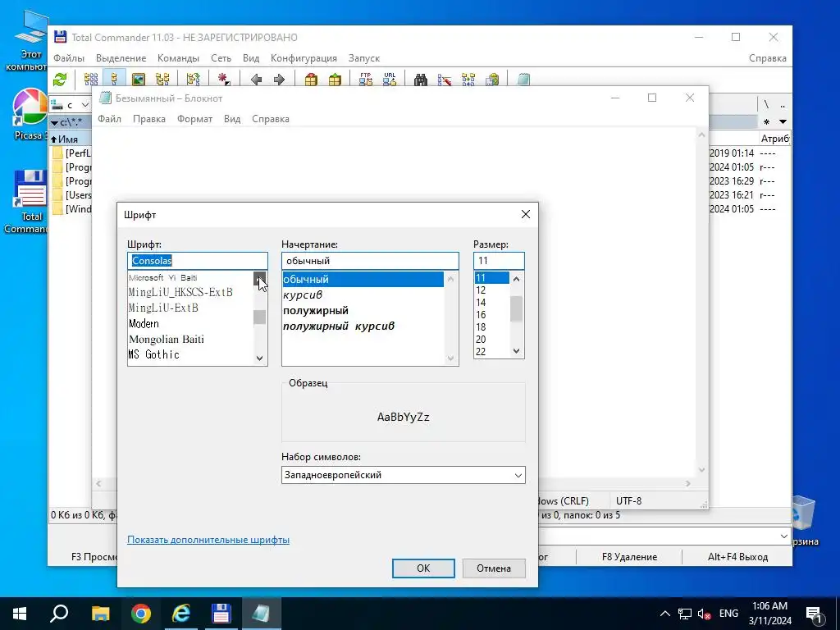Open the Start menu
This screenshot has width=840, height=630.
click(x=20, y=614)
